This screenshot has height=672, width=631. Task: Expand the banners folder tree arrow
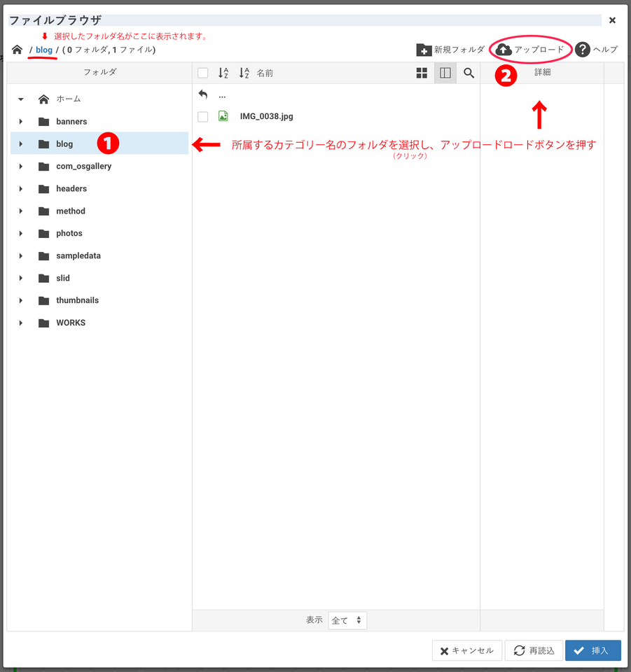click(x=21, y=122)
